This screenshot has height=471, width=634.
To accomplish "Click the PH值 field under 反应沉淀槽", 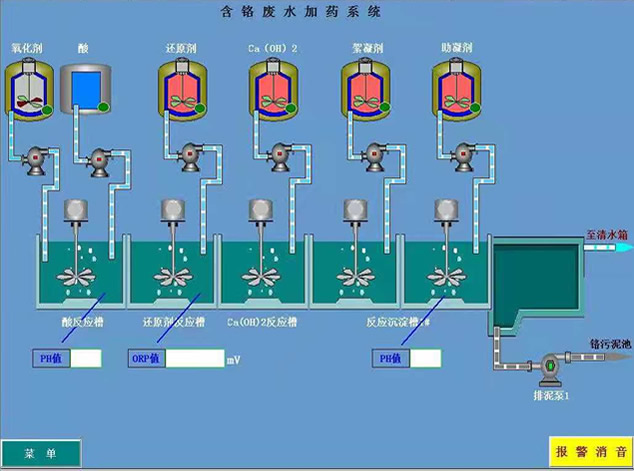I will 425,358.
